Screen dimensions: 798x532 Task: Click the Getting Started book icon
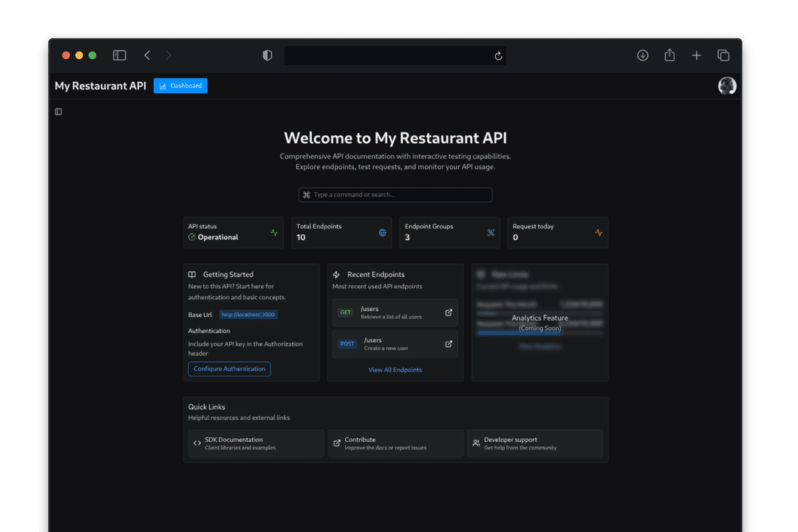click(192, 274)
